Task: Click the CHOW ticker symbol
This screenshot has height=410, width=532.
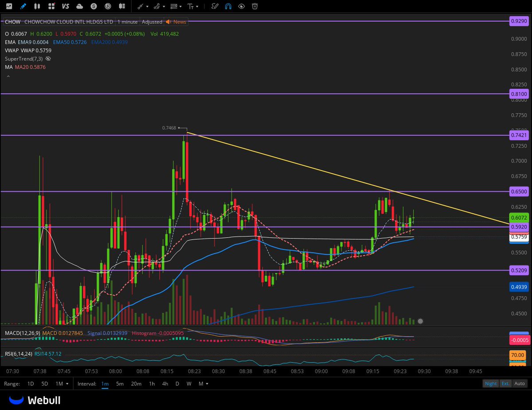Action: click(13, 21)
